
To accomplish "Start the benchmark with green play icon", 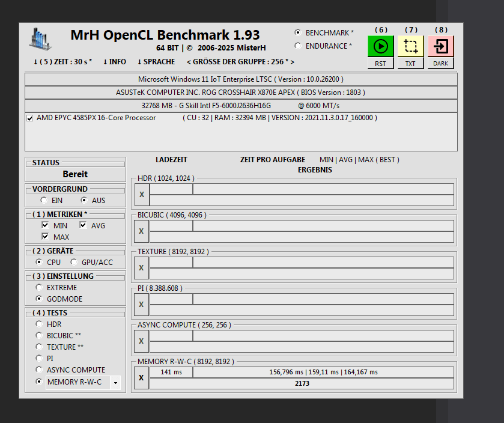I will [x=381, y=46].
